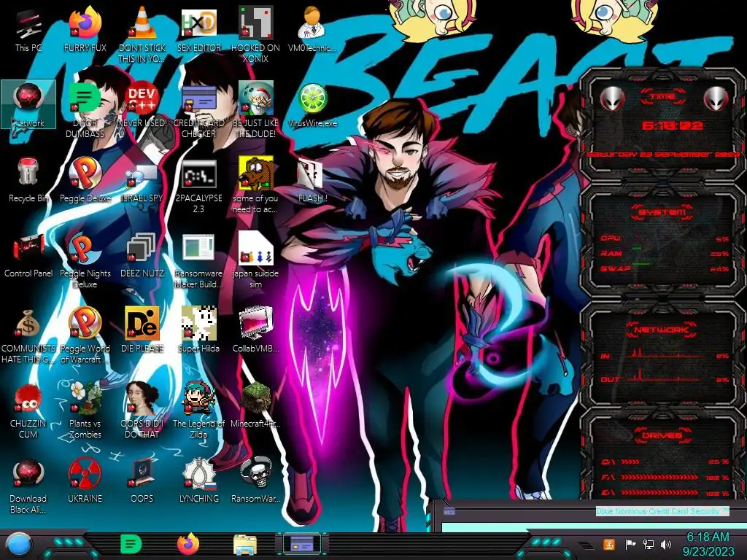Click the NETWORK header on the gadget
Image resolution: width=747 pixels, height=560 pixels.
point(662,330)
